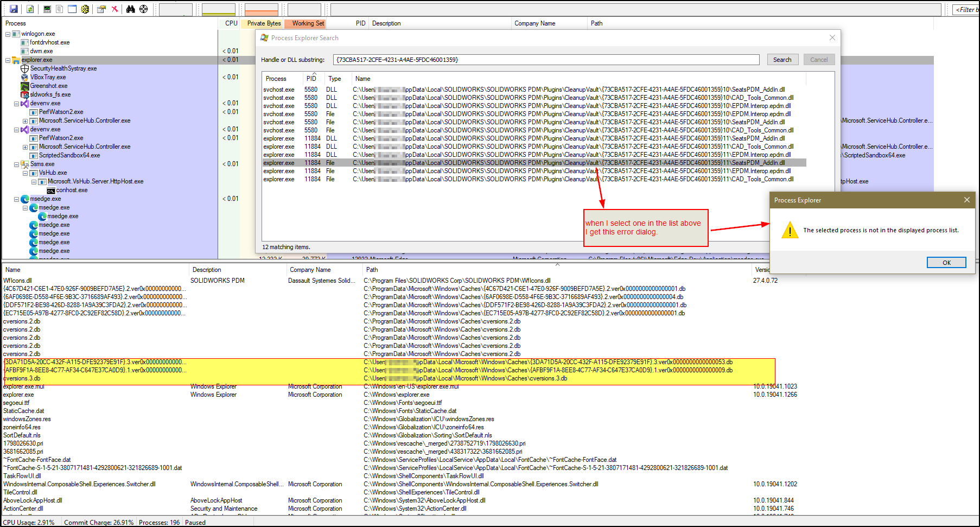Select dwm.exe in process tree

(41, 51)
